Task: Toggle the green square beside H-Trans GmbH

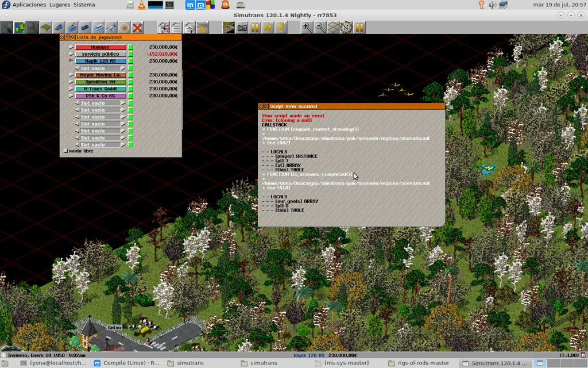Action: (130, 89)
